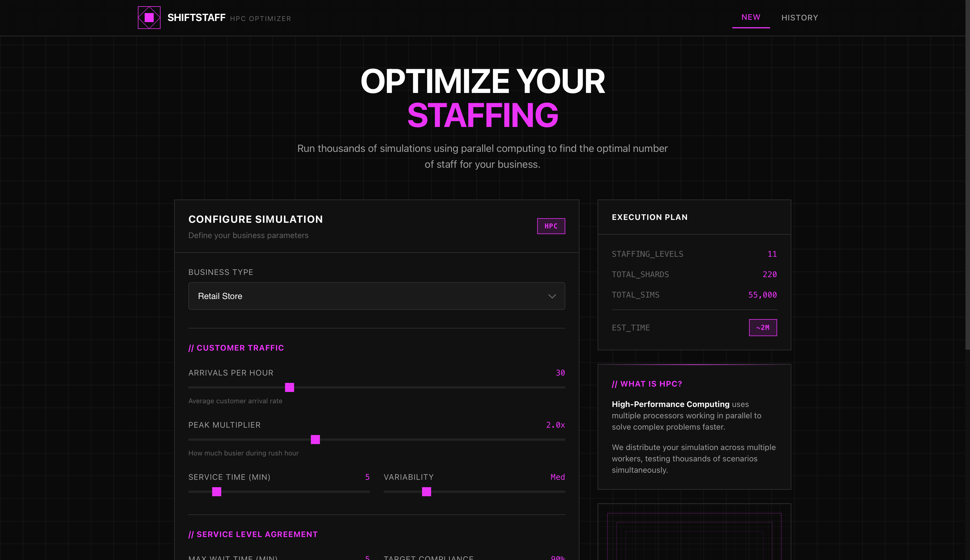970x560 pixels.
Task: Click the TOTAL_SIMS value 55,000
Action: coord(762,295)
